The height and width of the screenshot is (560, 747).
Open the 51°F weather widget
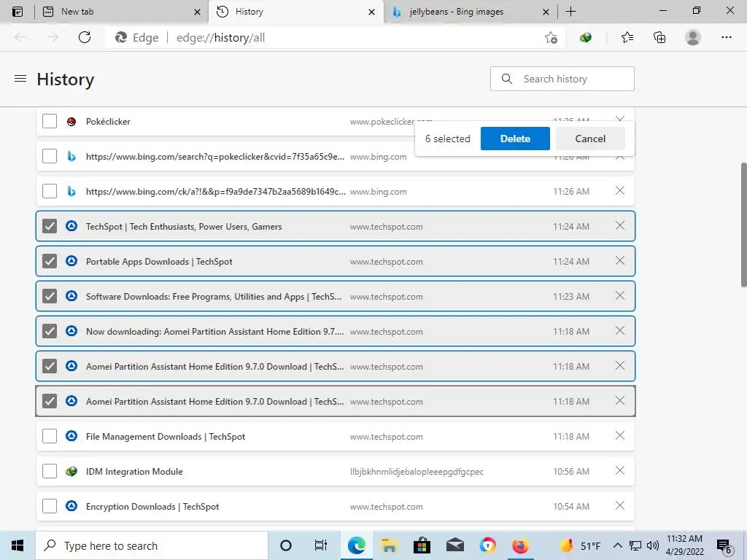[x=580, y=545]
